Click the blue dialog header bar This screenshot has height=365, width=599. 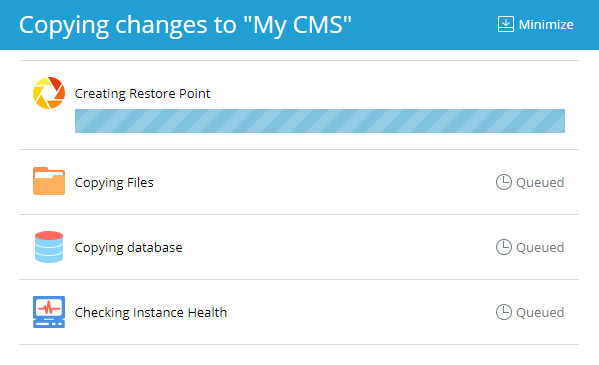click(300, 25)
